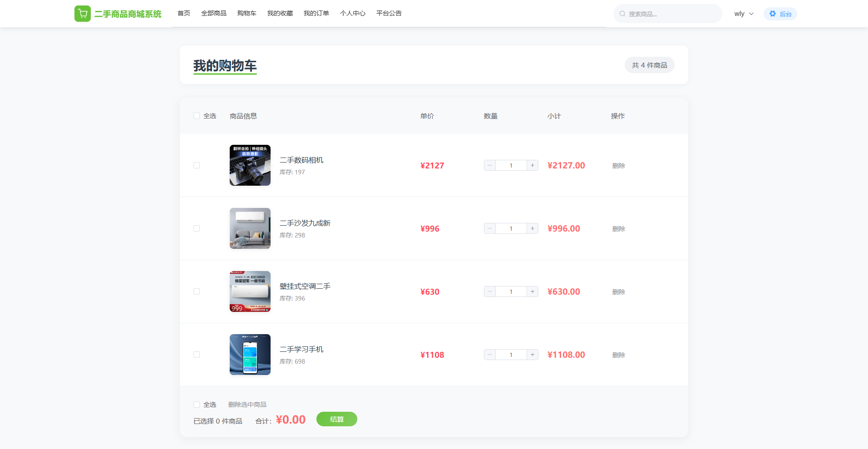The image size is (868, 449).
Task: Open the wly user dropdown
Action: [744, 14]
